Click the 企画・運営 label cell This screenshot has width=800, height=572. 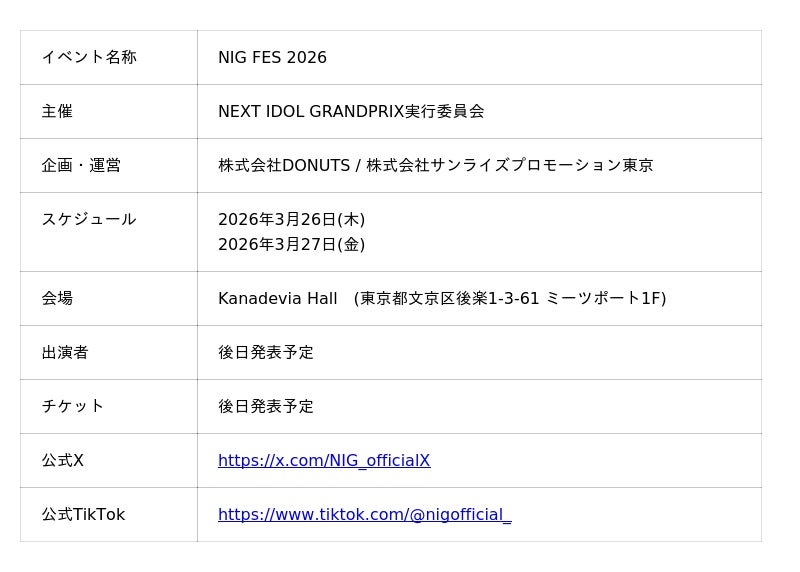(x=81, y=165)
